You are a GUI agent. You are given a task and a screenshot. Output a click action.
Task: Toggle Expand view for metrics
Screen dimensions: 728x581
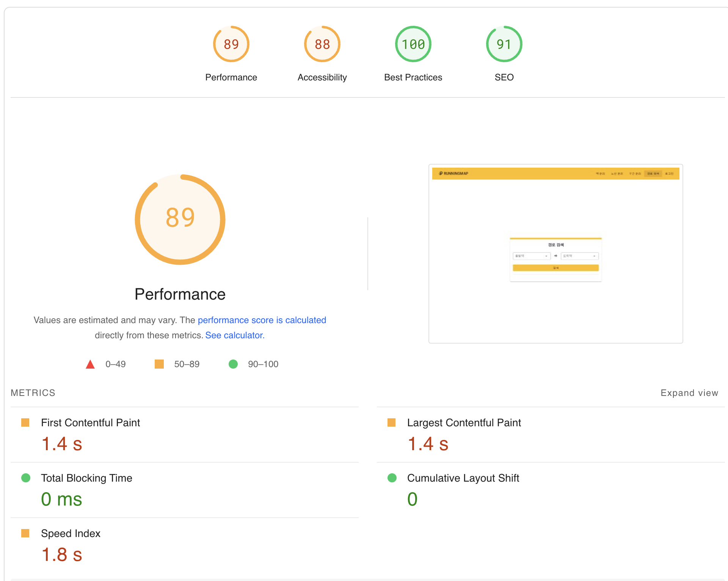coord(689,393)
